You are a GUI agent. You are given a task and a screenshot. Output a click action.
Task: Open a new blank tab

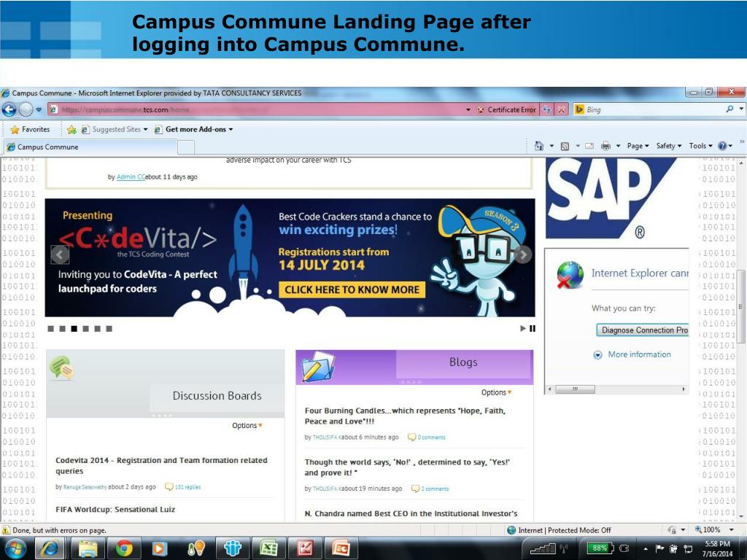[x=186, y=147]
